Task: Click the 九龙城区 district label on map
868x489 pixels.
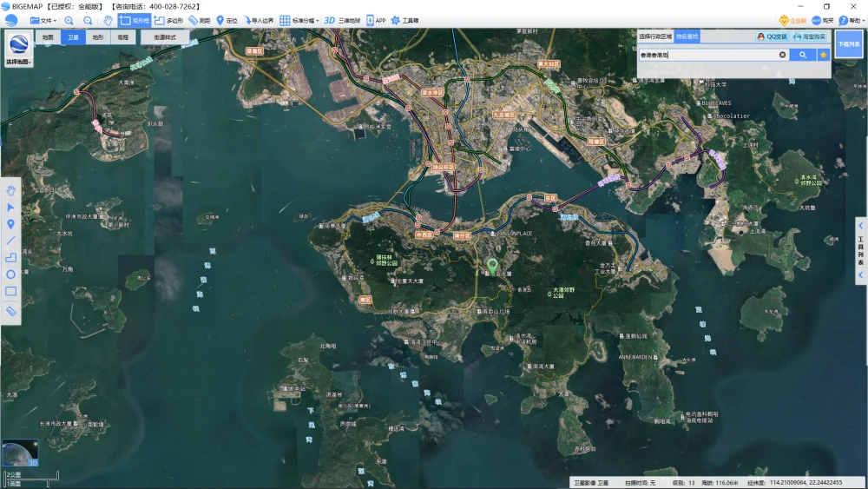Action: click(503, 115)
